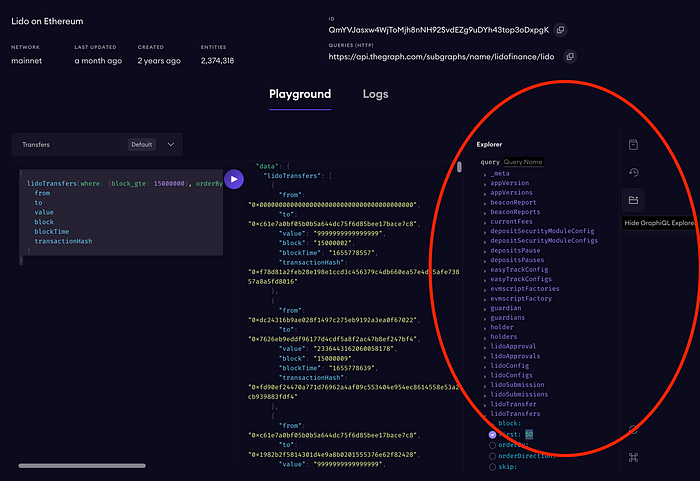Open the Transfers saved query dropdown

[171, 145]
